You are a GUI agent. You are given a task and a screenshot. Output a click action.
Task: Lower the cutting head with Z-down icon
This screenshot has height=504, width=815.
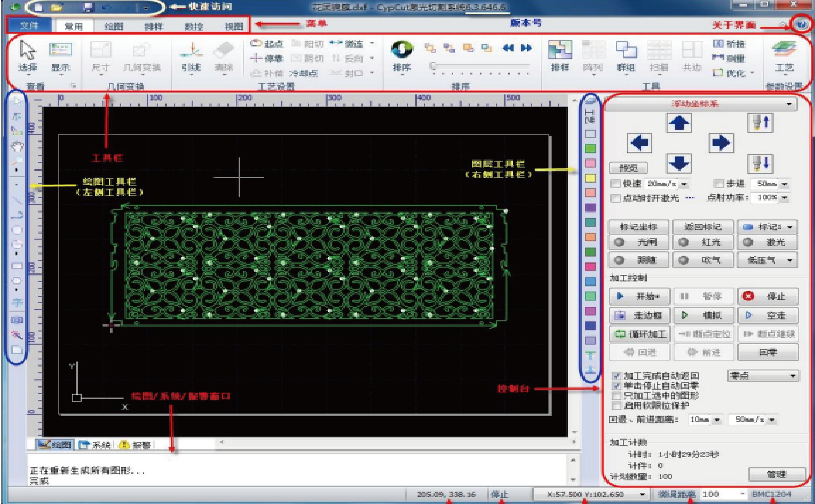coord(761,163)
